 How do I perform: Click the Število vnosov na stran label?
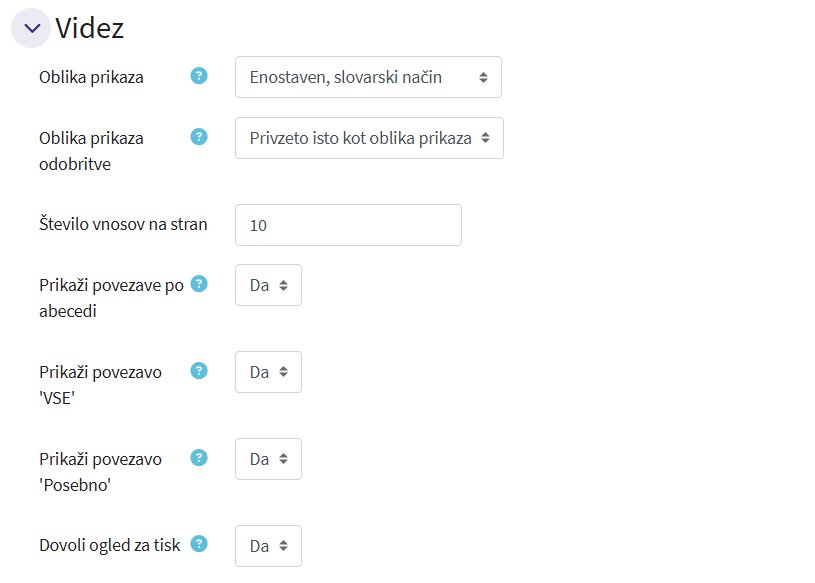123,224
